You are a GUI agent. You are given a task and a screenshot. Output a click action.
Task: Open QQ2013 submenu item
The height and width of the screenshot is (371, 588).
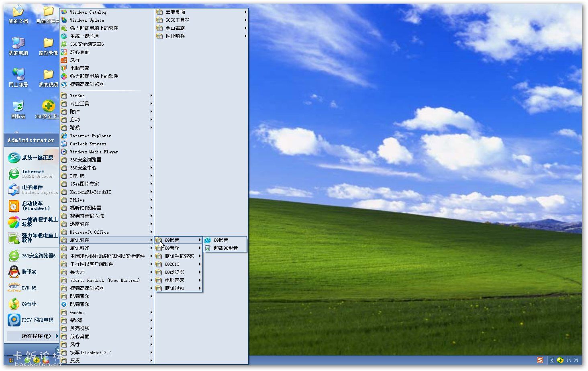[178, 264]
